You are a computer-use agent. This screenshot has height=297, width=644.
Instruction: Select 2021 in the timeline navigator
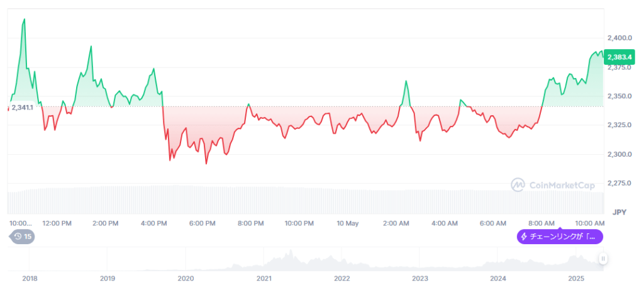pos(264,277)
